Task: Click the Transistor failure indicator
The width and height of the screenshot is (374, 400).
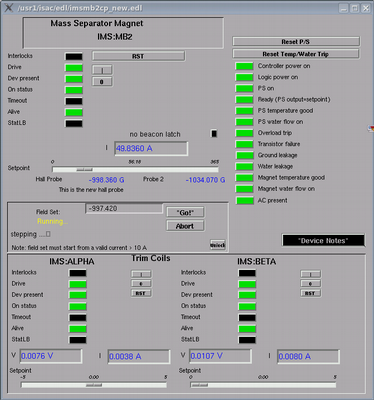Action: (x=244, y=144)
